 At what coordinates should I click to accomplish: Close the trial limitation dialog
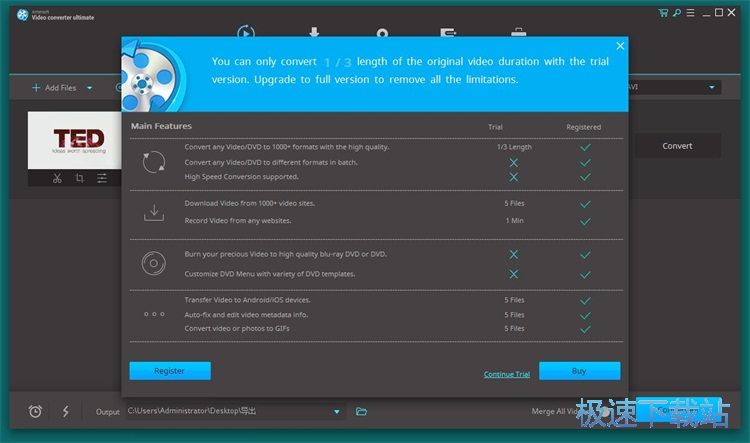pyautogui.click(x=620, y=46)
